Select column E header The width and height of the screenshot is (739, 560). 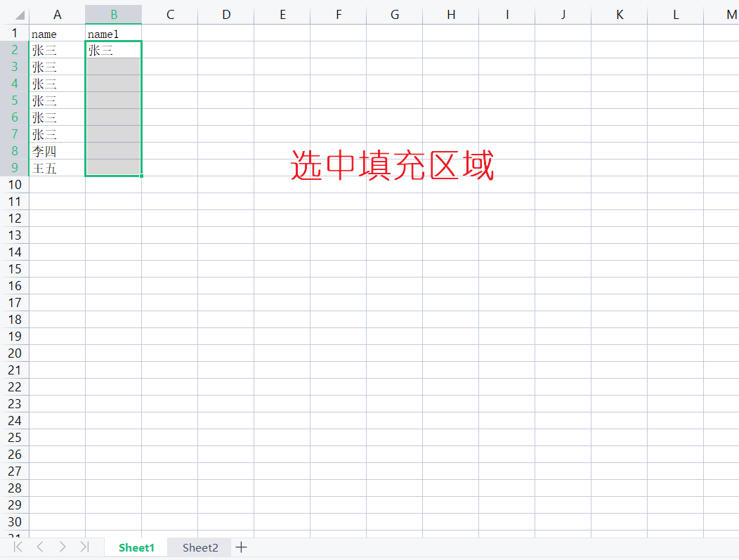[282, 15]
